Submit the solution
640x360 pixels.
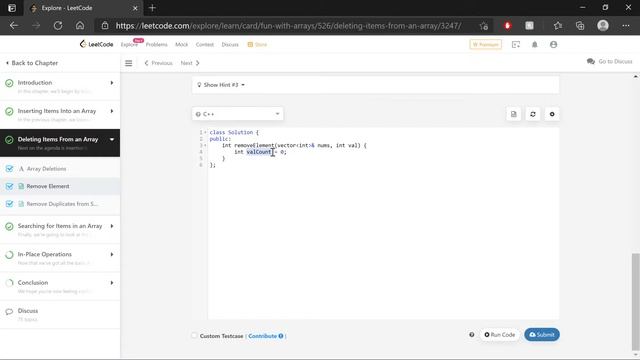point(542,335)
